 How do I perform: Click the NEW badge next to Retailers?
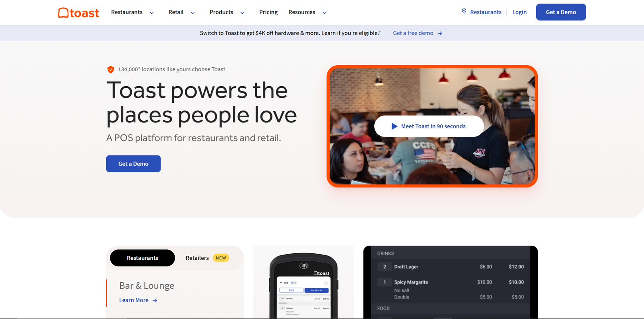pos(221,258)
